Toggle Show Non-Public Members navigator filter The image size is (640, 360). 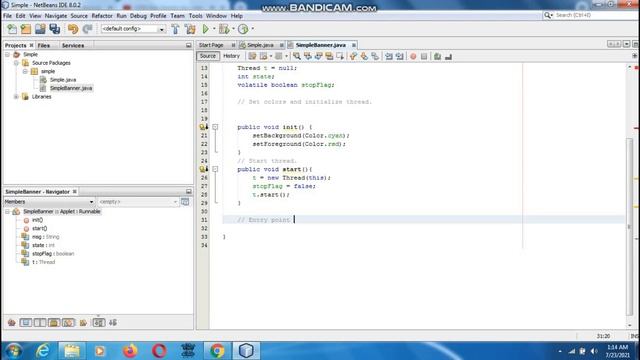pyautogui.click(x=54, y=322)
